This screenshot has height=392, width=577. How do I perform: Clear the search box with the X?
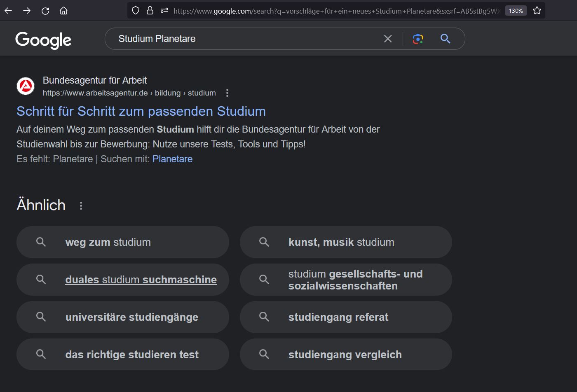[x=388, y=39]
